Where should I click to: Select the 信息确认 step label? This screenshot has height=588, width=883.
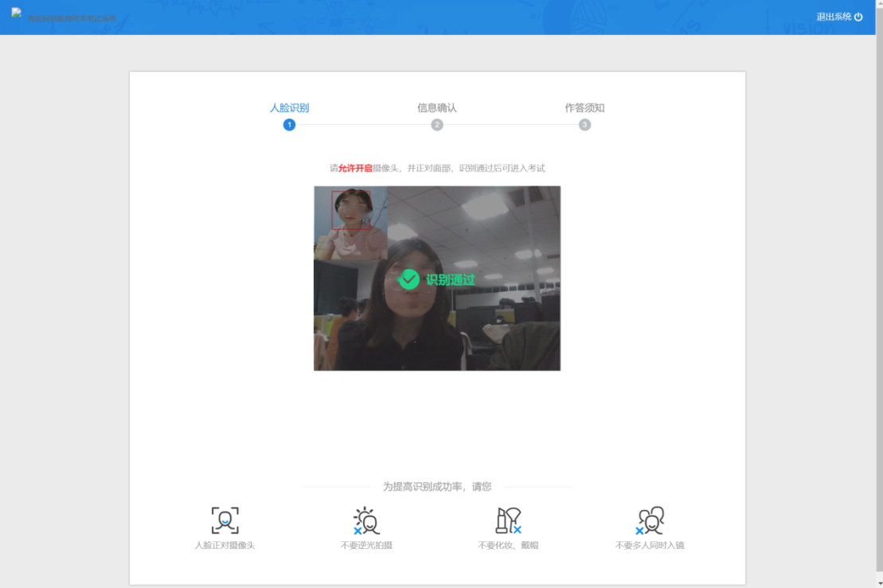tap(437, 108)
